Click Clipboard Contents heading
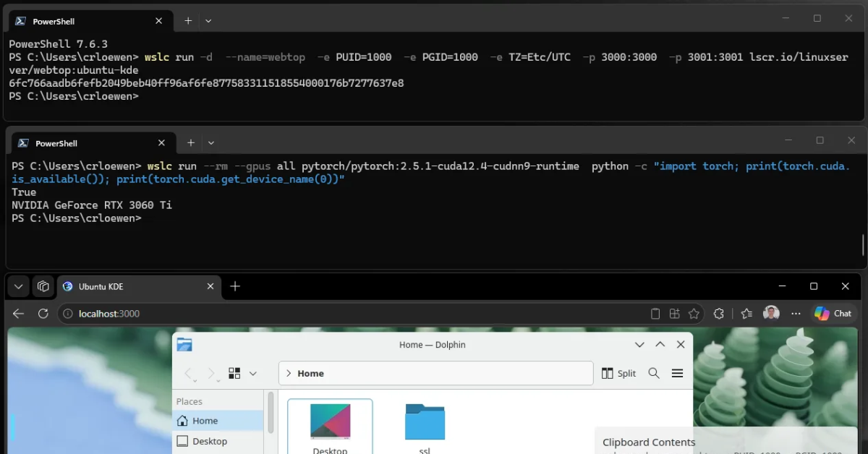The height and width of the screenshot is (454, 868). coord(649,442)
